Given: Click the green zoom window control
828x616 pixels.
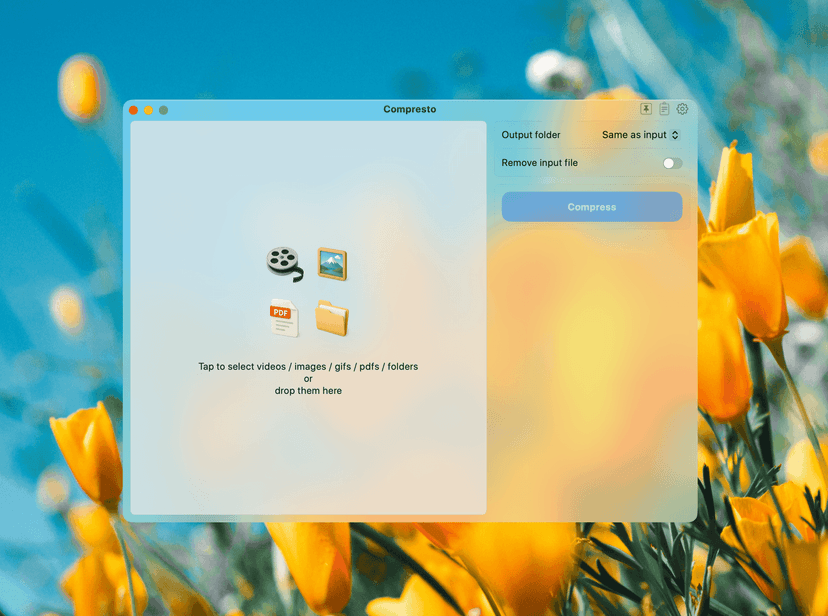Looking at the screenshot, I should [163, 110].
